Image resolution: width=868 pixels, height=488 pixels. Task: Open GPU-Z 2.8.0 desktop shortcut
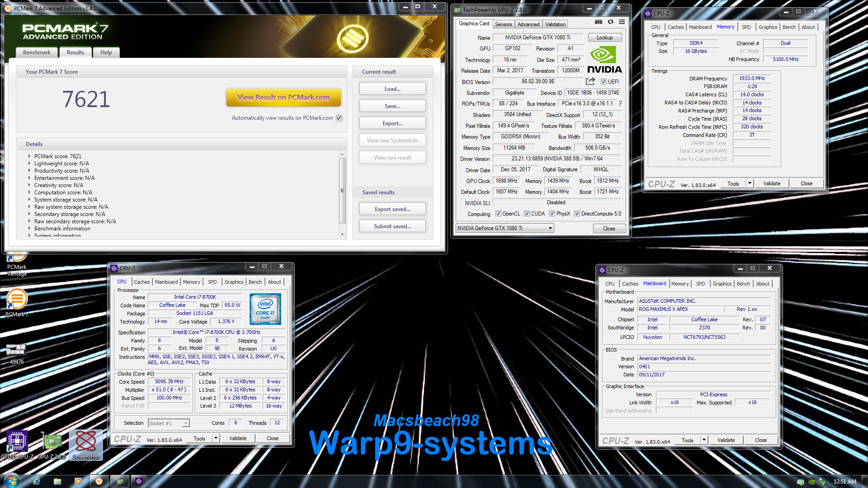[52, 445]
